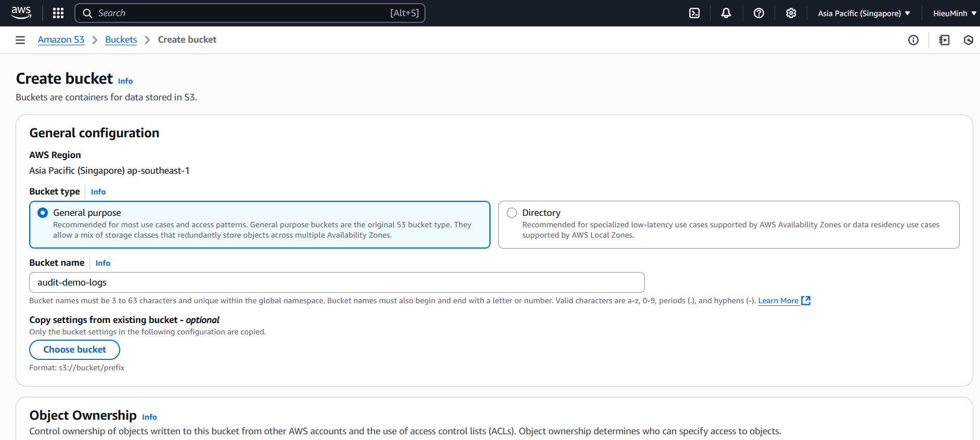
Task: Open Info link next to Object Ownership
Action: coord(149,417)
